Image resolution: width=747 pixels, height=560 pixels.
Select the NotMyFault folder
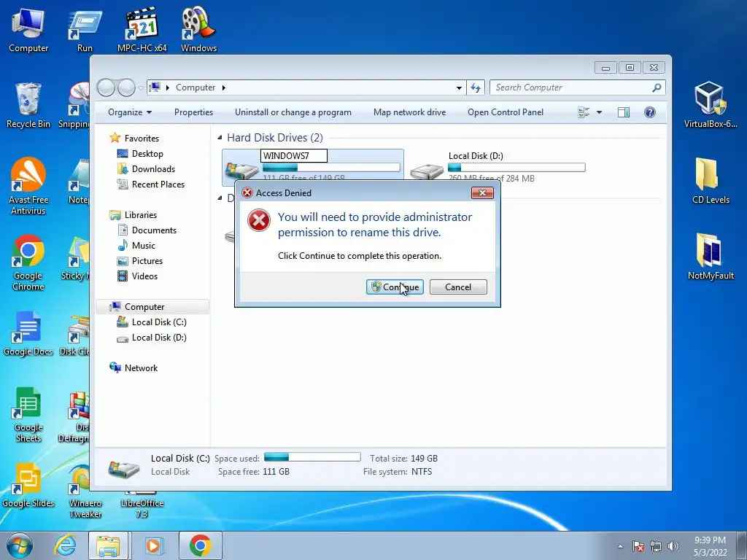pyautogui.click(x=711, y=256)
